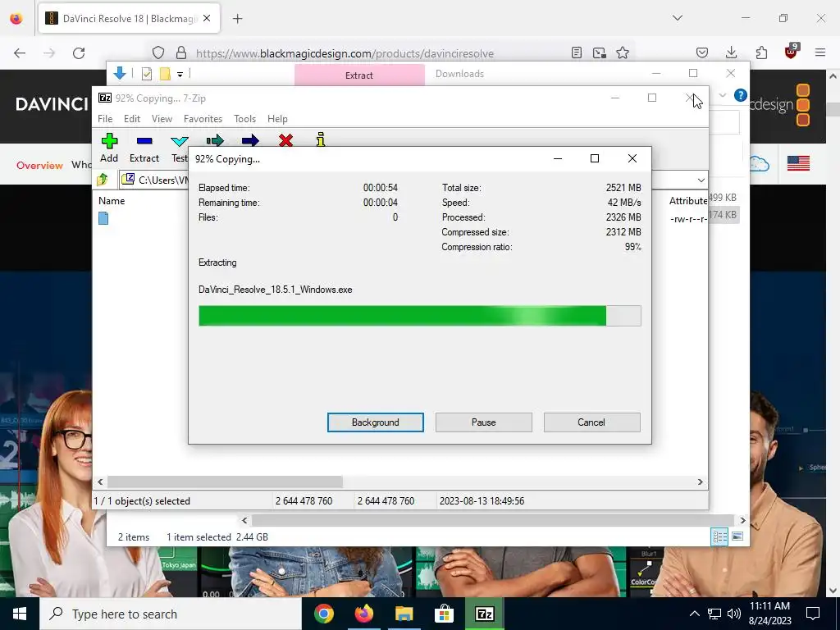Open the notification center icon
840x630 pixels.
[813, 614]
